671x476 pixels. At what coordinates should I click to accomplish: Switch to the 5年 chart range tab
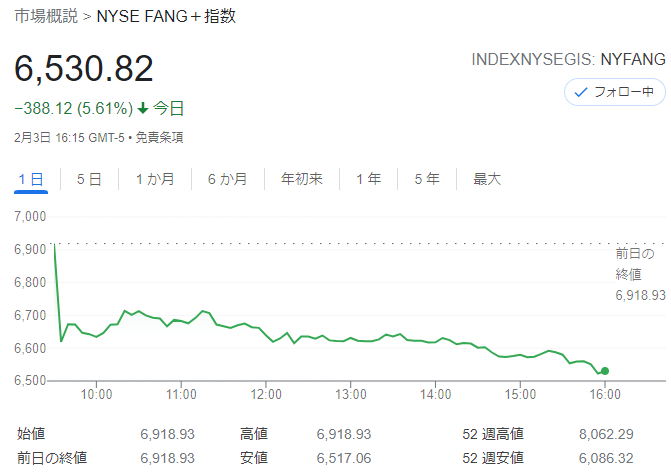(427, 179)
